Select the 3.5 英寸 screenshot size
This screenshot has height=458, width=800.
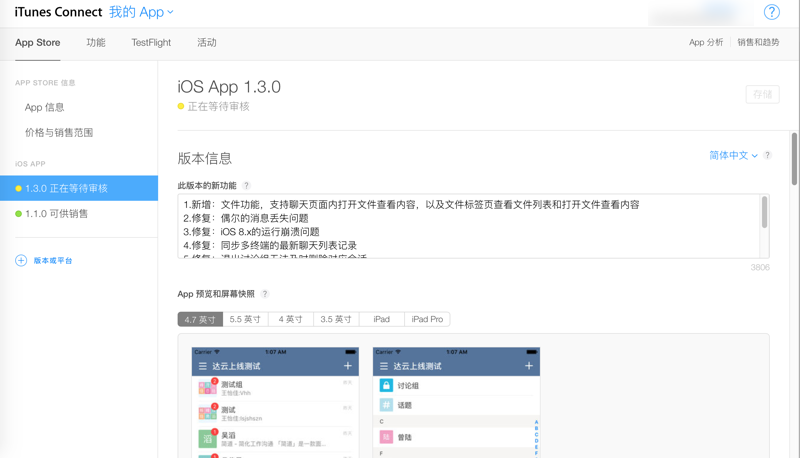[x=336, y=319]
